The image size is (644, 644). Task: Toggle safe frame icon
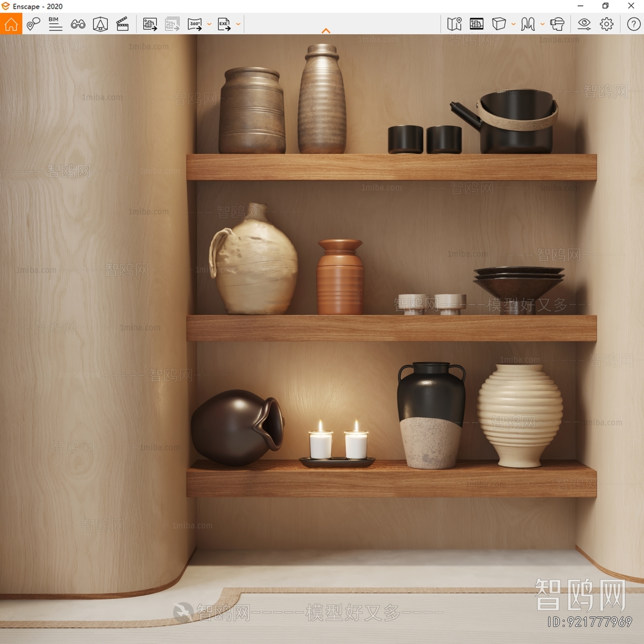[477, 24]
